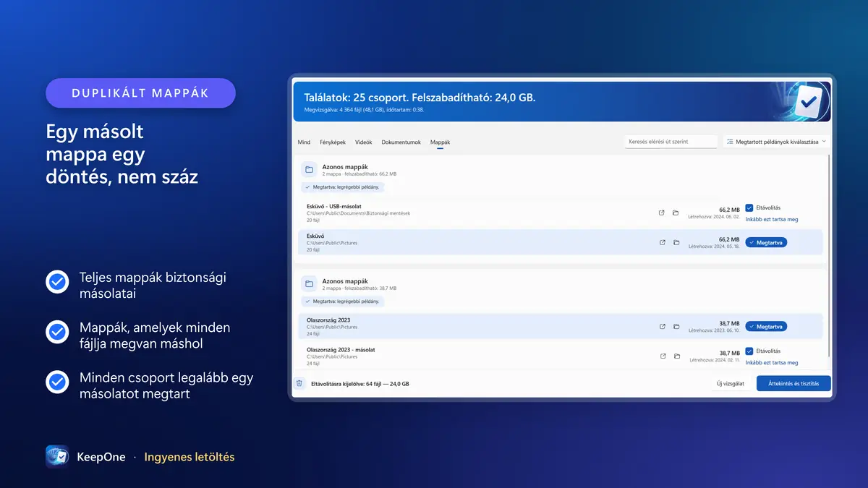Click the Keresés elérési út szerint search field
Screen dimensions: 868x488
[671, 142]
